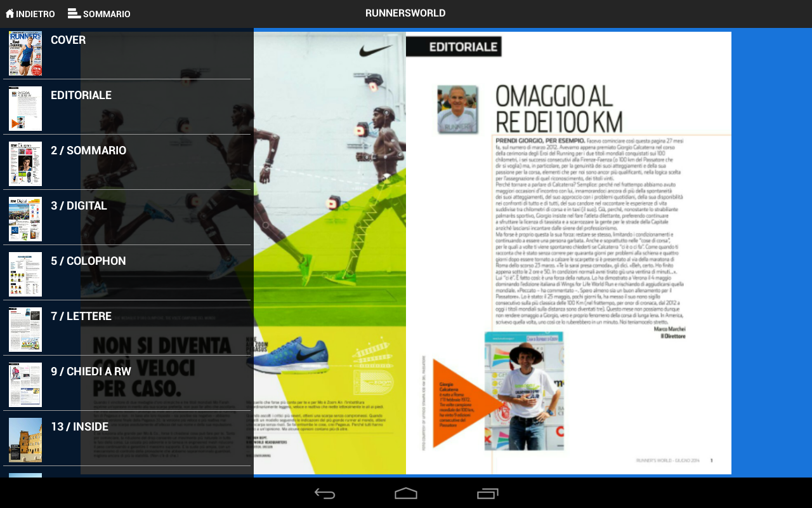The width and height of the screenshot is (812, 508).
Task: Open the 9 / CHIEDI A RW thumbnail
Action: pyautogui.click(x=25, y=385)
